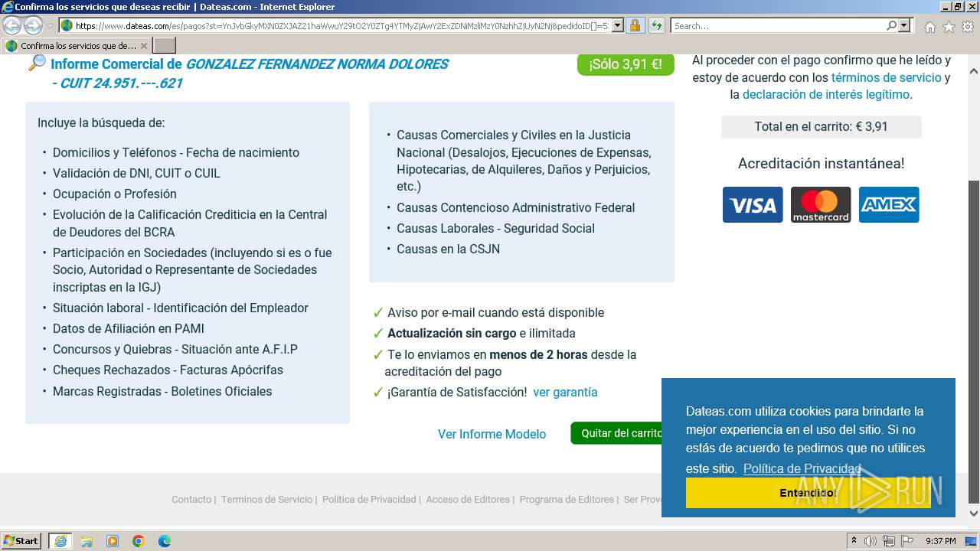Click the vertical scrollbar thumb
This screenshot has height=551, width=980.
[974, 341]
